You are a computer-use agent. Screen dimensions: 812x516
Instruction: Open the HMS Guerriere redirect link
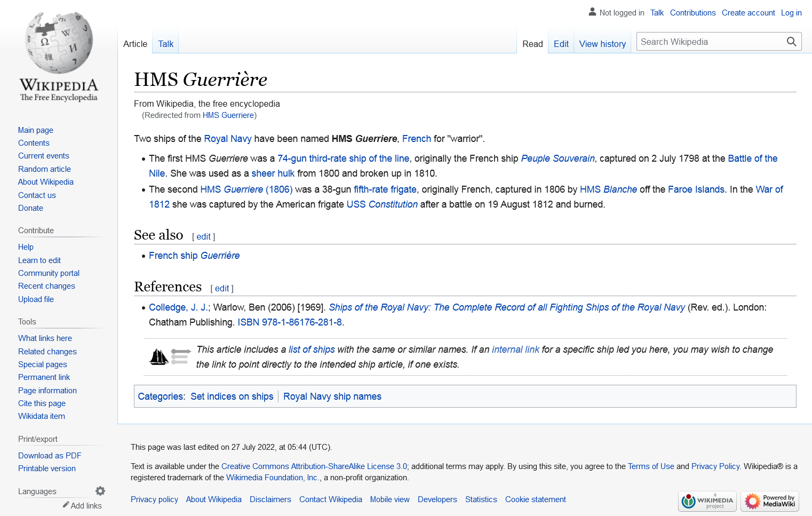[228, 115]
